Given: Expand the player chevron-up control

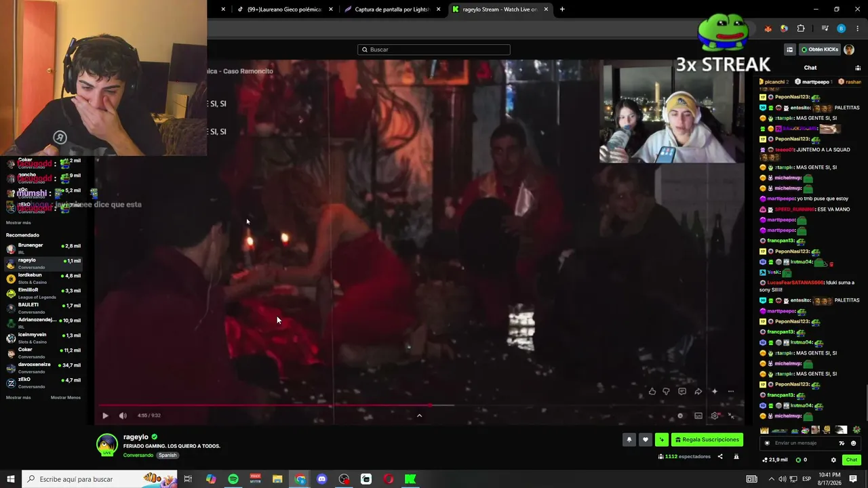Looking at the screenshot, I should [x=419, y=415].
